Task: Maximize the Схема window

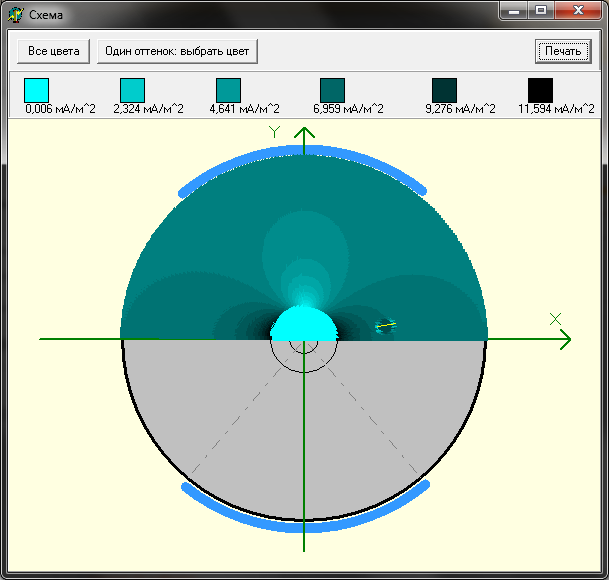Action: (x=541, y=11)
